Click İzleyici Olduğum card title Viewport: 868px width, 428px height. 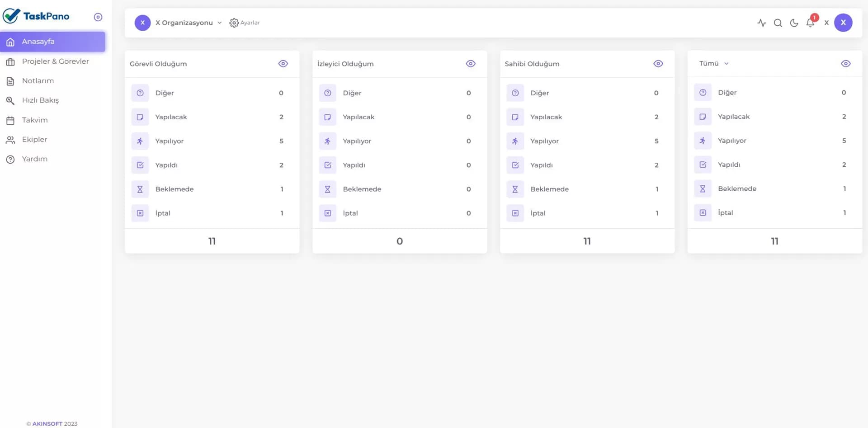[345, 64]
